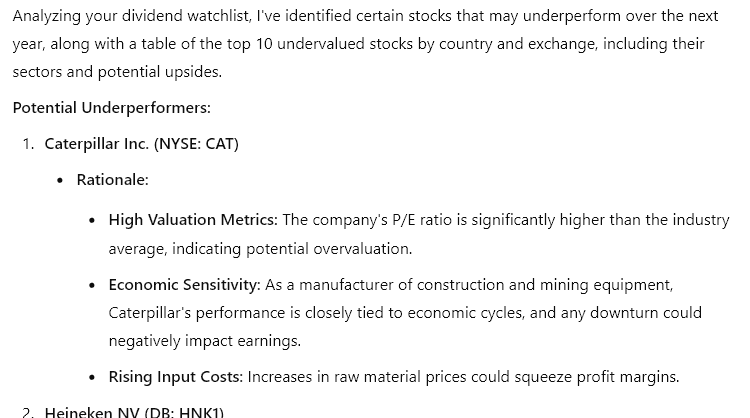Click 'potential overvaluation' text

pos(328,249)
